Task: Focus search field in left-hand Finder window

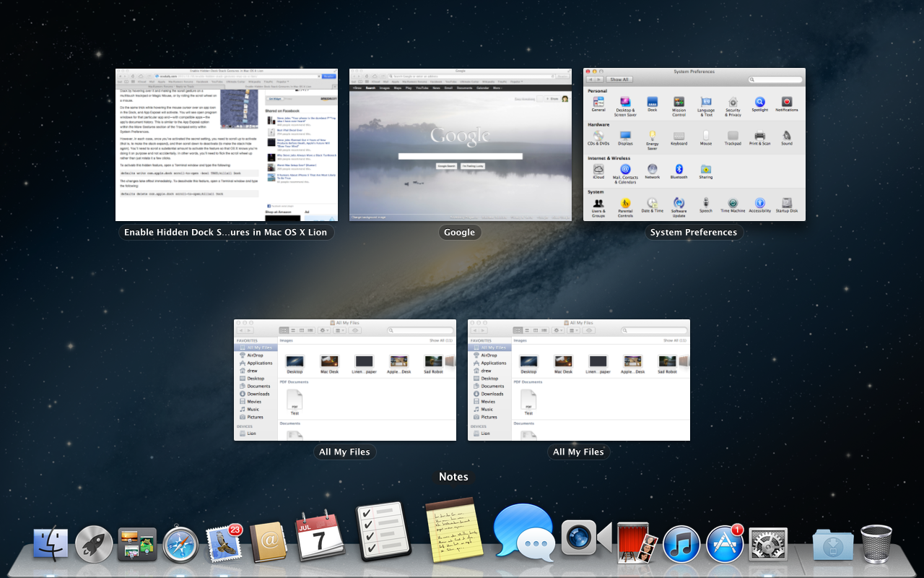Action: click(421, 330)
